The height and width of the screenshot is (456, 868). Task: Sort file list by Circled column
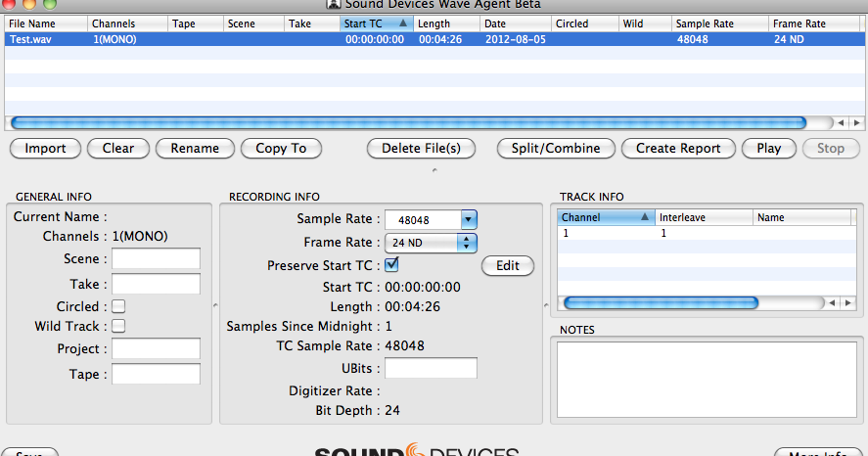585,23
